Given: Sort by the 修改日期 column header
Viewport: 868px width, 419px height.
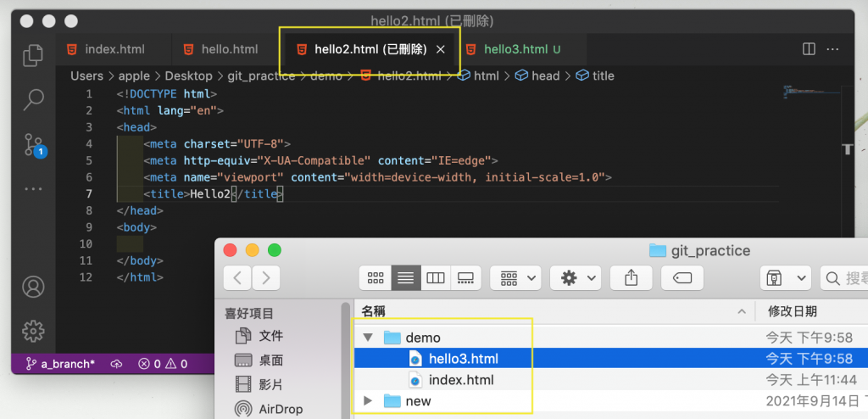Looking at the screenshot, I should (812, 311).
